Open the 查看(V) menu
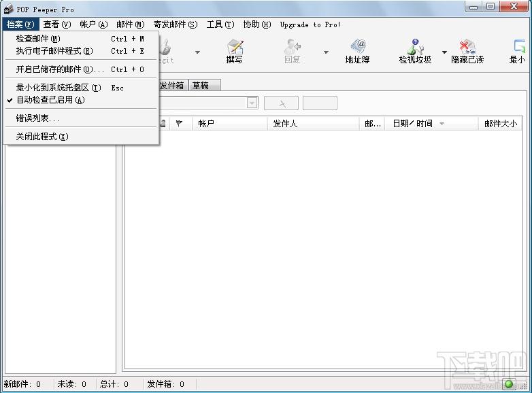This screenshot has height=393, width=532. click(x=57, y=24)
